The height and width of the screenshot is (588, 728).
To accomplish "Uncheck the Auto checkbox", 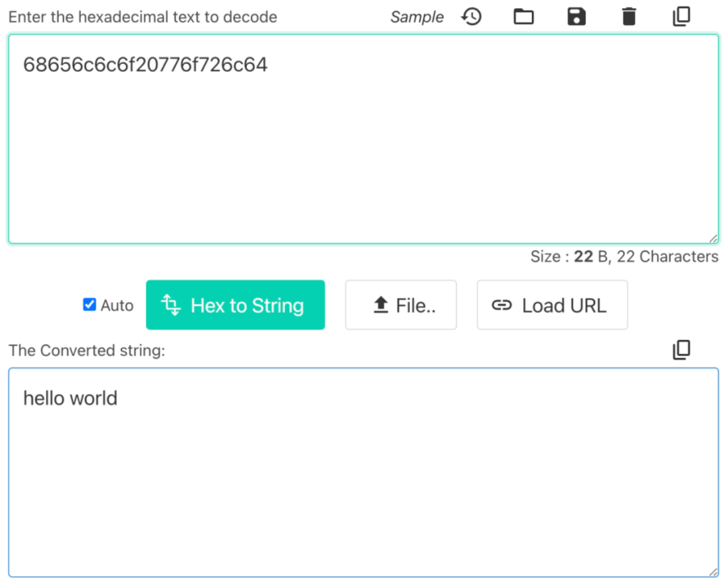I will (90, 305).
